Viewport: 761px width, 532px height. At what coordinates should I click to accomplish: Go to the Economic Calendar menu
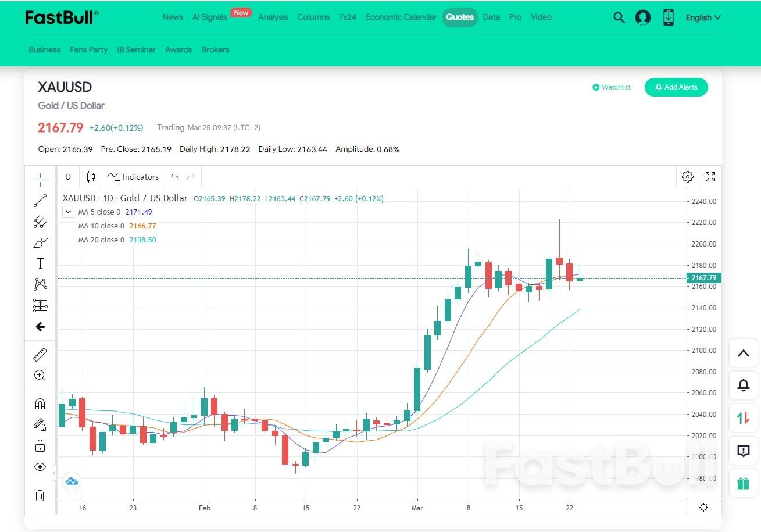click(x=401, y=17)
